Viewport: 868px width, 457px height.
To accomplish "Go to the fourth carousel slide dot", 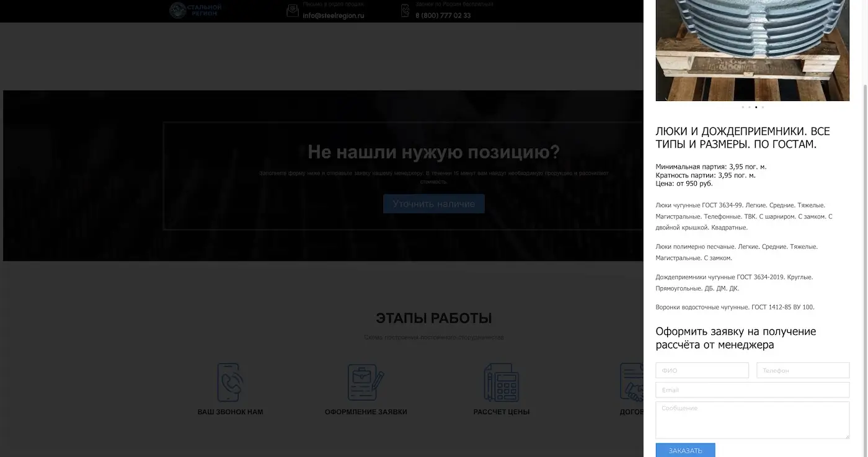I will [x=763, y=107].
